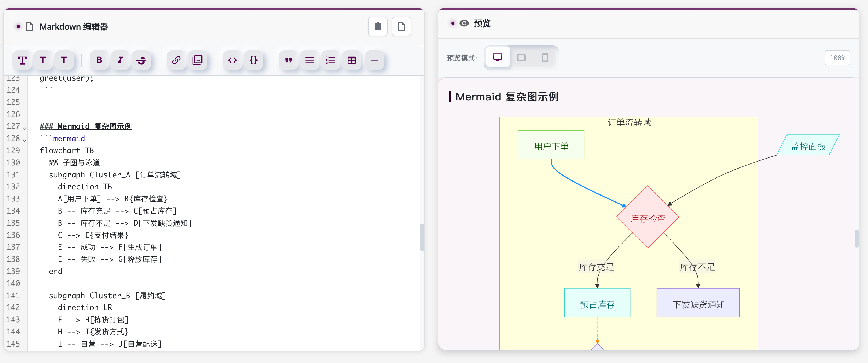The image size is (868, 363).
Task: Collapse the fold arrow on line 127
Action: click(25, 128)
